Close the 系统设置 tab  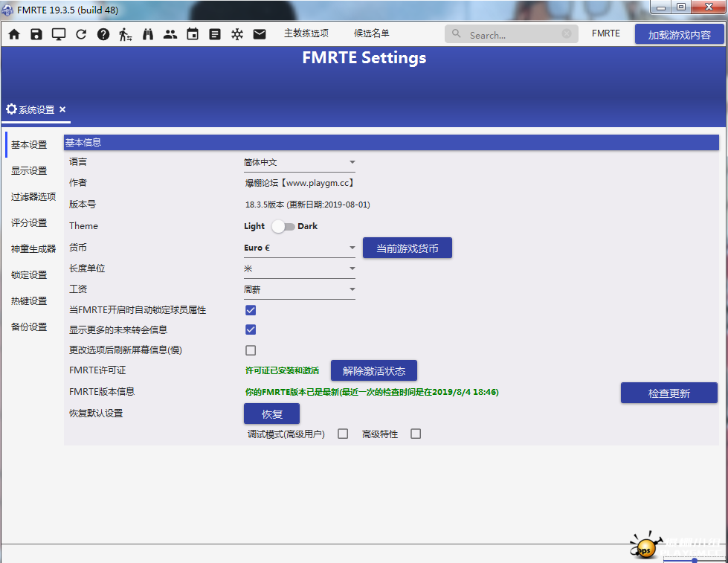[62, 109]
